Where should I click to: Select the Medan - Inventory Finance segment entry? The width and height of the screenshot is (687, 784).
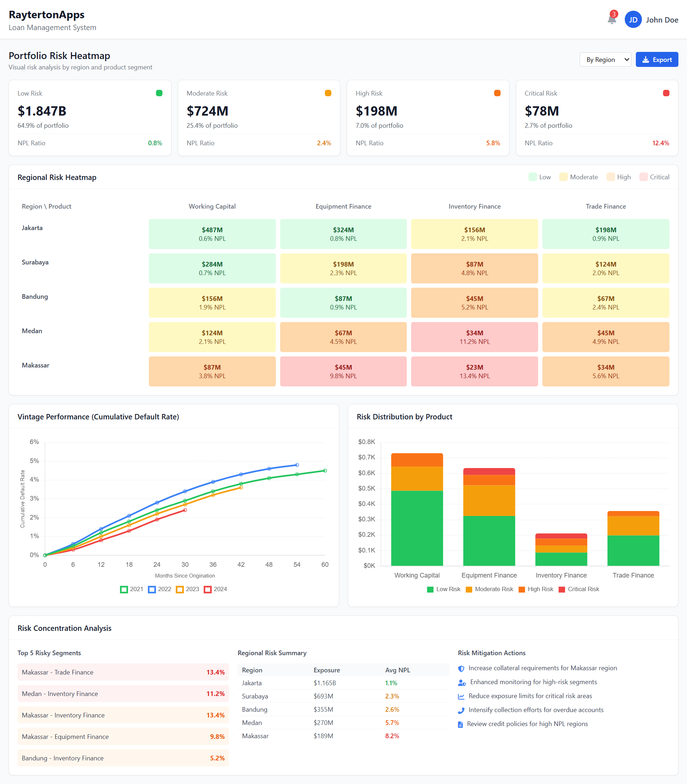pos(123,693)
